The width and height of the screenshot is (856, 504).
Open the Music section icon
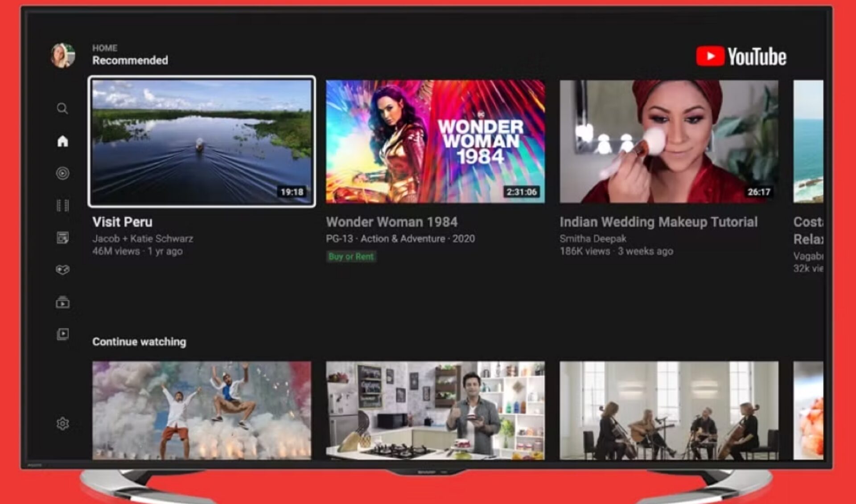pos(62,172)
